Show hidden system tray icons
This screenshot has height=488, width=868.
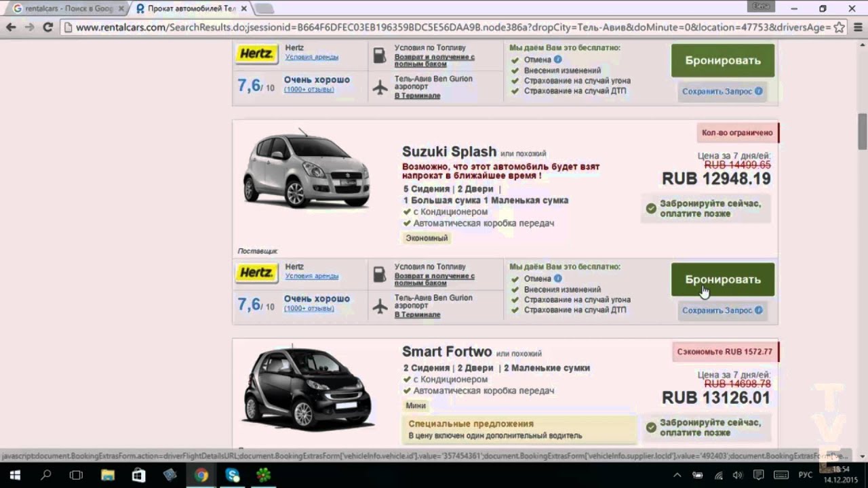677,475
